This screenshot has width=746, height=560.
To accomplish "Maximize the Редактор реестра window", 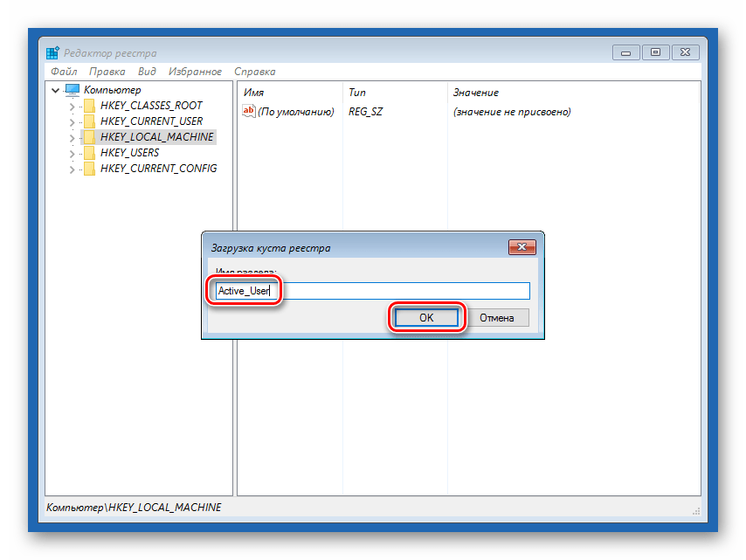I will 655,52.
